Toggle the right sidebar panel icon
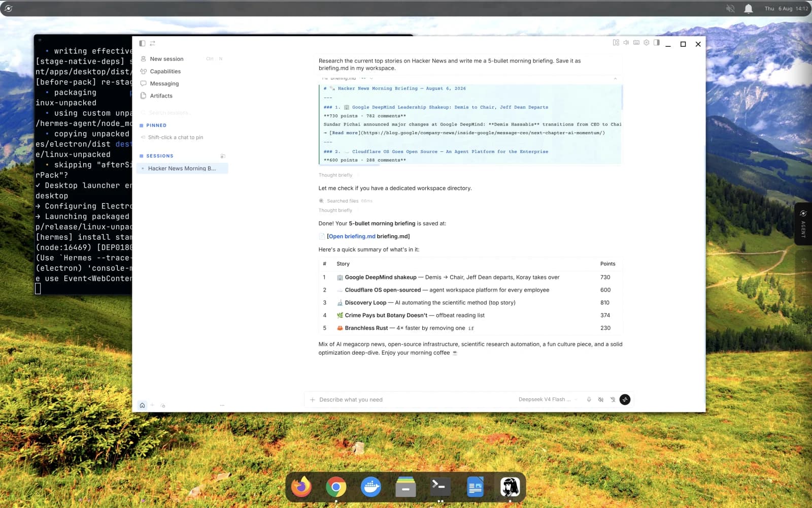 (x=657, y=43)
